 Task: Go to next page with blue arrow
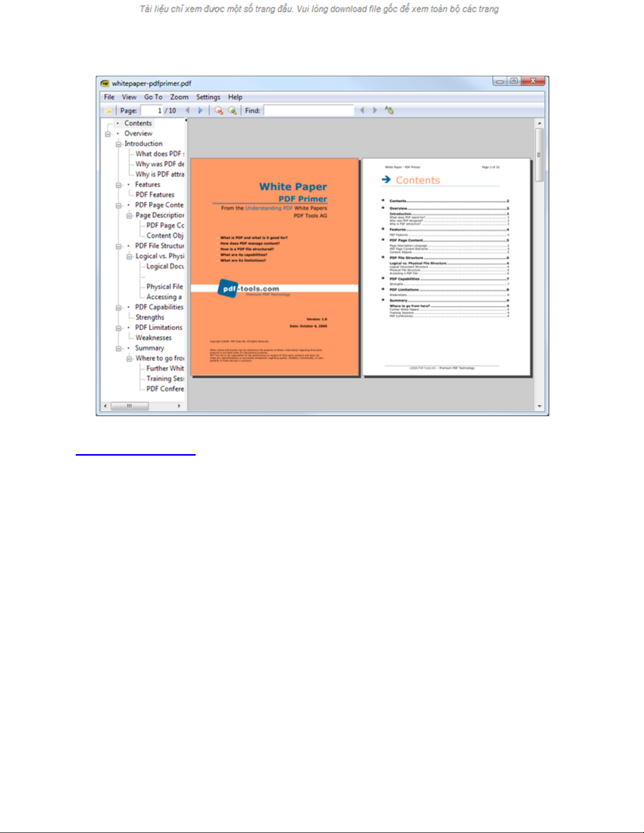(200, 110)
